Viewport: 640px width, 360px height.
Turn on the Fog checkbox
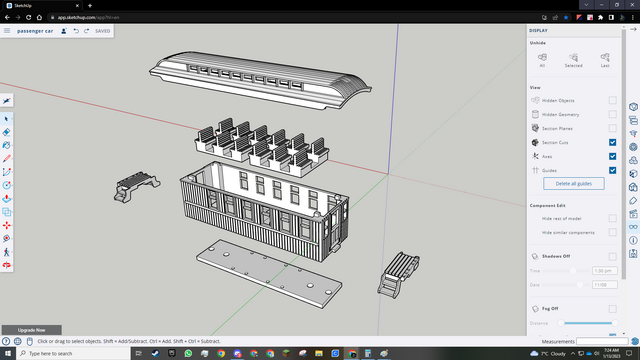click(612, 309)
